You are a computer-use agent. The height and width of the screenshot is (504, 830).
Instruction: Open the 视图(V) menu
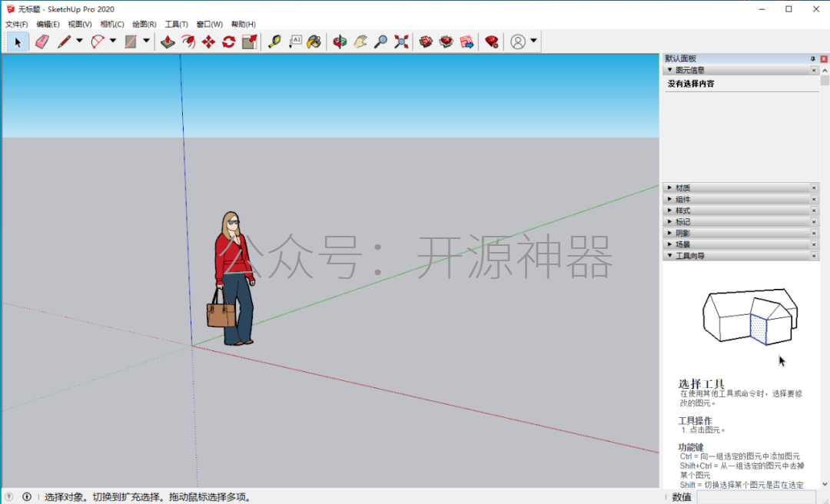(x=79, y=25)
